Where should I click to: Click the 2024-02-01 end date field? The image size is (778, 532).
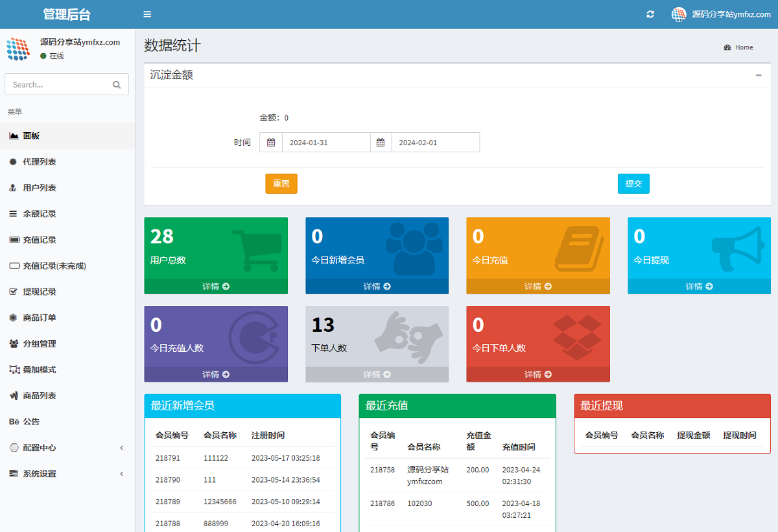[435, 143]
